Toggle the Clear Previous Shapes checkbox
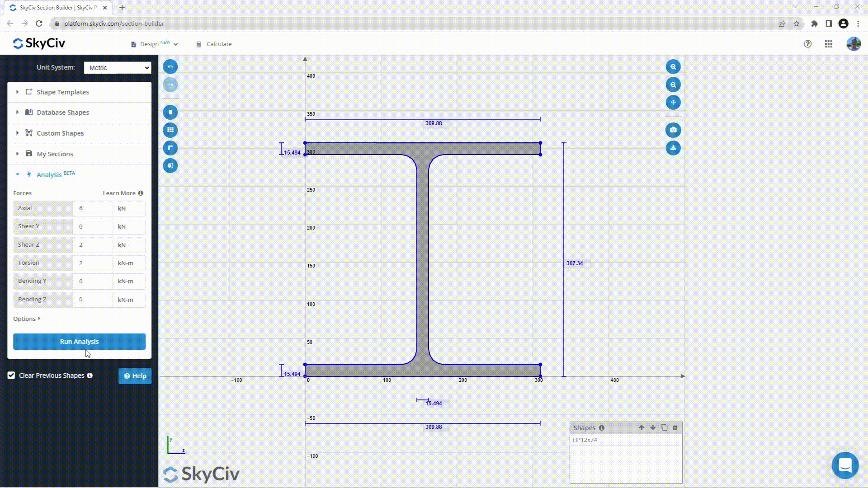Image resolution: width=868 pixels, height=488 pixels. (x=11, y=375)
